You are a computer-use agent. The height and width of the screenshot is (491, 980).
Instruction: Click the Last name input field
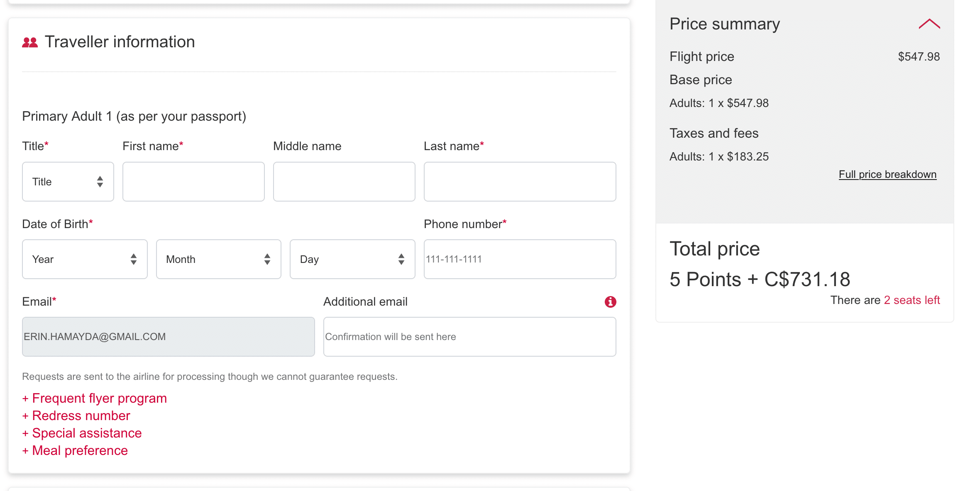point(520,182)
